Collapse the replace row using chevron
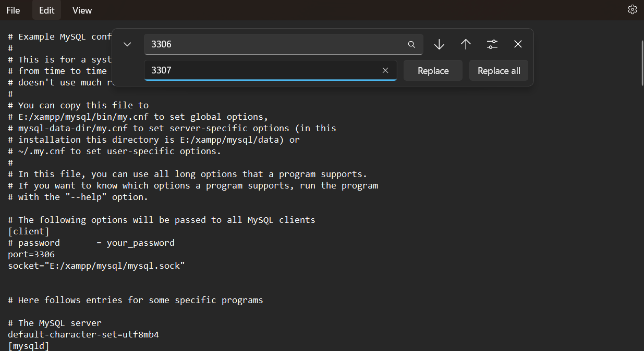644x351 pixels. (127, 45)
